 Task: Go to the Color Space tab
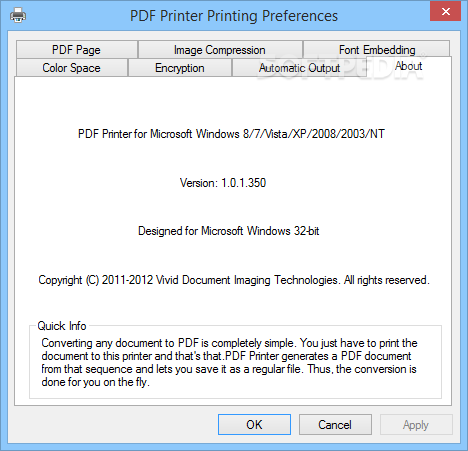pos(71,68)
